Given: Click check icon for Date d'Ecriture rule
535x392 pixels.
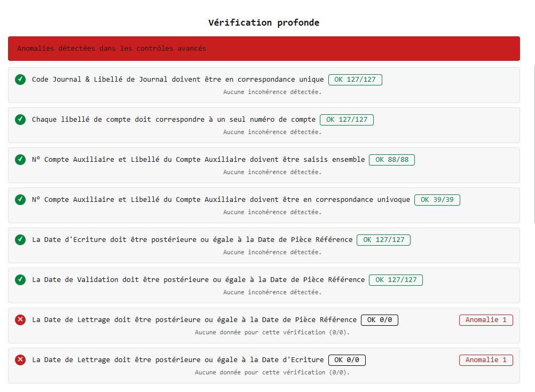Looking at the screenshot, I should (20, 240).
